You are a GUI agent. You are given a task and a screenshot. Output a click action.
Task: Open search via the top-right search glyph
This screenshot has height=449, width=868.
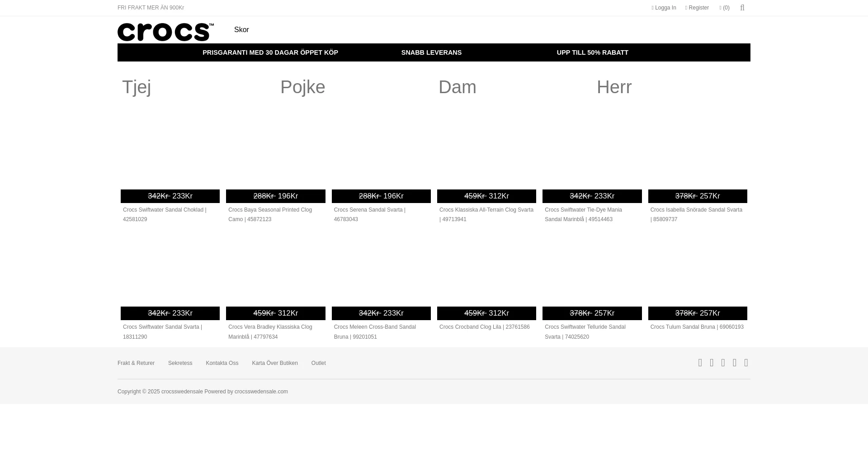[742, 8]
